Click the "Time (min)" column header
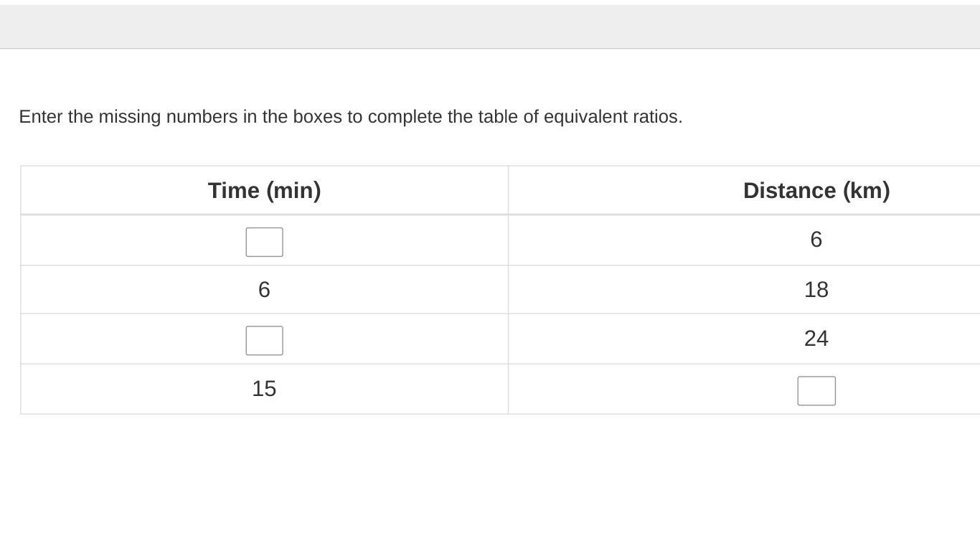980x551 pixels. [264, 190]
